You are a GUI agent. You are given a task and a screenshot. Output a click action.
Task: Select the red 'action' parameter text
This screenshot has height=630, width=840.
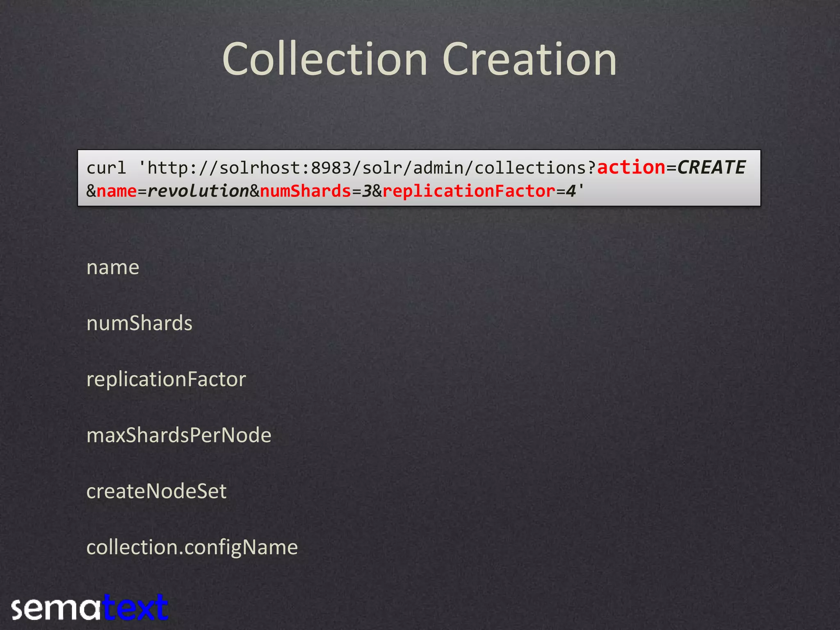[x=631, y=167]
